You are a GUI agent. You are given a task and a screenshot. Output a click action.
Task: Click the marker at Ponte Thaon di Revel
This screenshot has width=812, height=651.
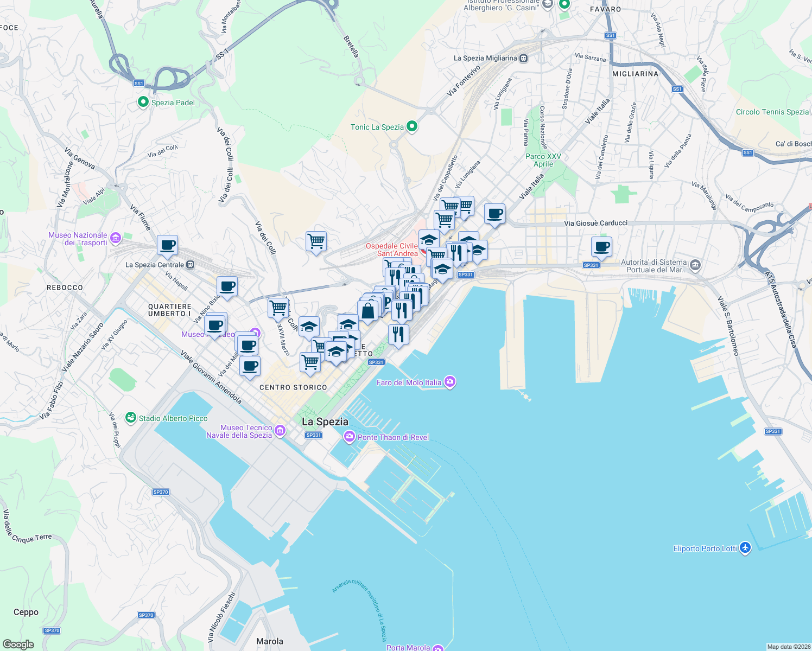pos(350,437)
